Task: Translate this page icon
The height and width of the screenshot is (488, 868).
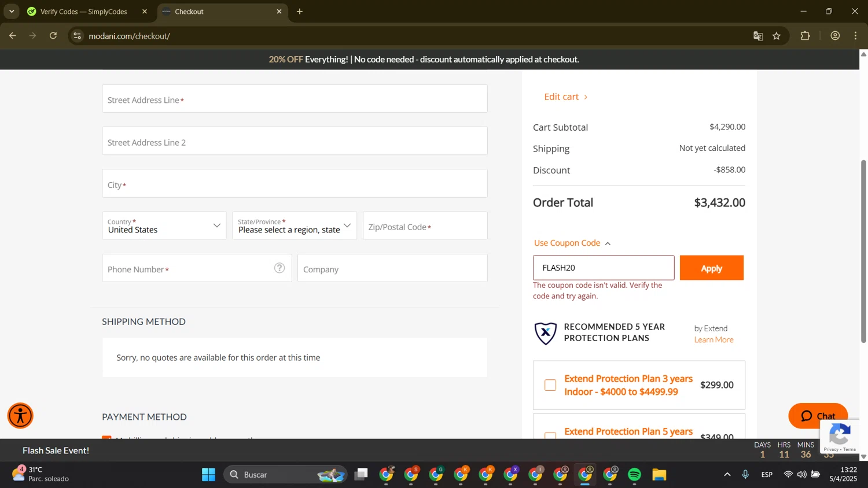Action: tap(758, 36)
